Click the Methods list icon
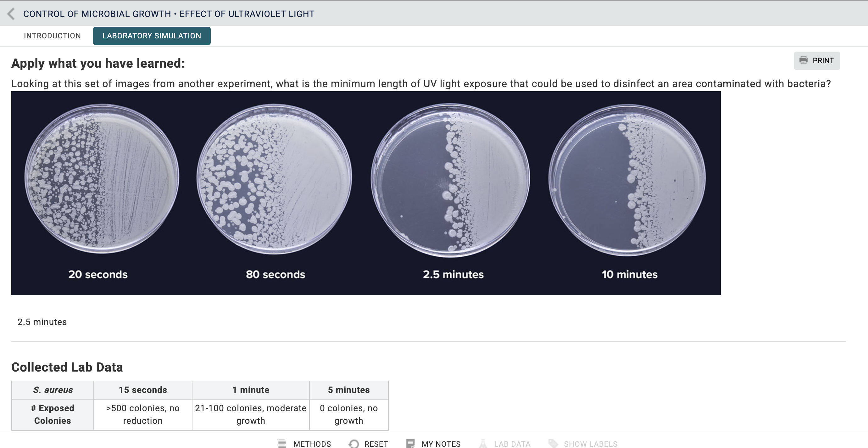868x448 pixels. 281,444
